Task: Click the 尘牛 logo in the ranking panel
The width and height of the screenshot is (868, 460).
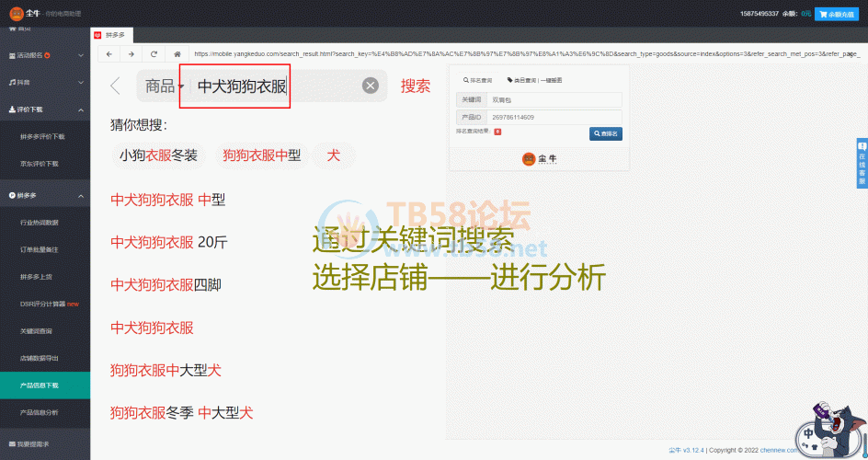Action: coord(539,159)
